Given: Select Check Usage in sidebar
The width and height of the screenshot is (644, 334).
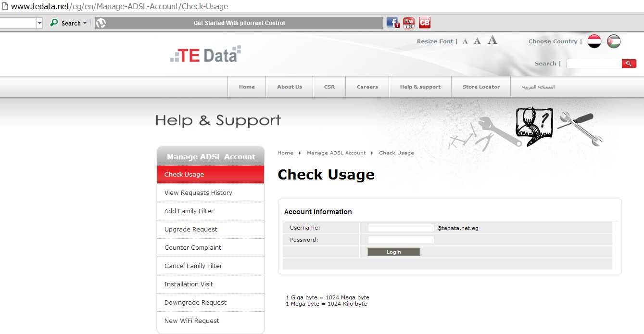Looking at the screenshot, I should coord(211,174).
